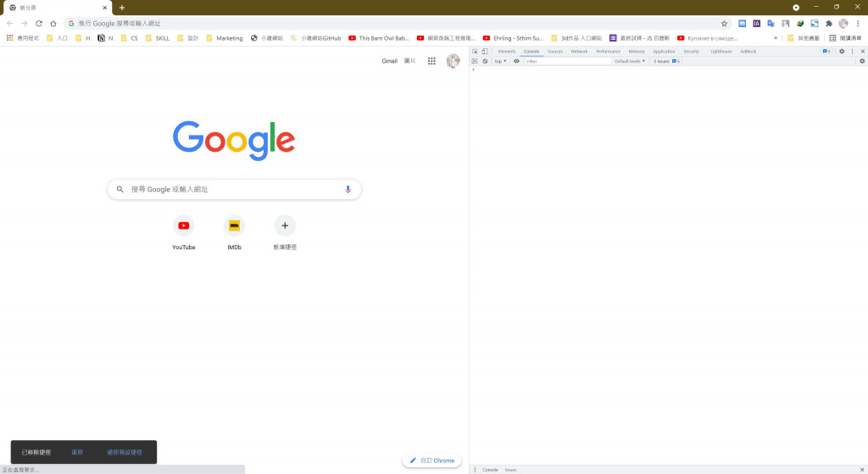
Task: Open the H bookmarks folder
Action: click(83, 38)
